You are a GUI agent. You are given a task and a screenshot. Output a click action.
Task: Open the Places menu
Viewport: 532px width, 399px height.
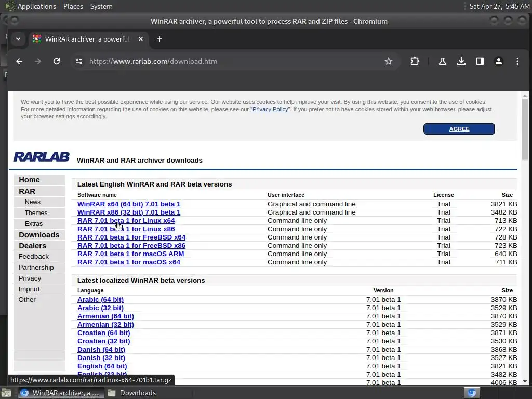[x=73, y=6]
